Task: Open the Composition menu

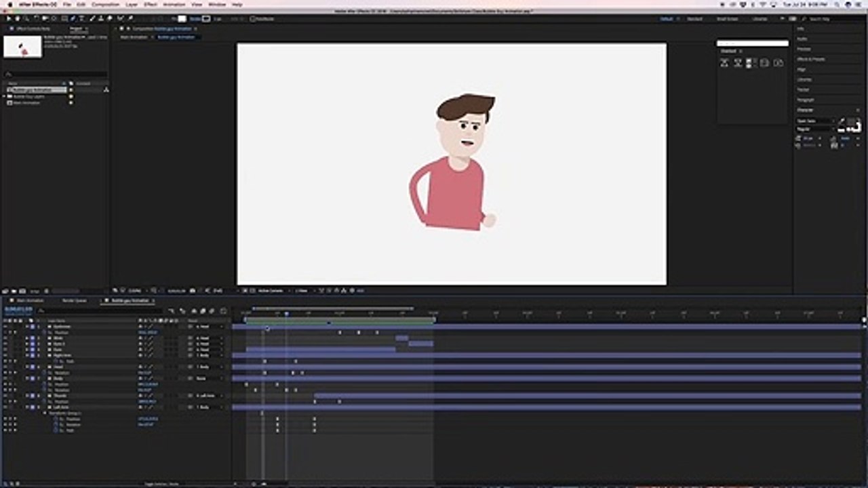Action: pos(105,4)
